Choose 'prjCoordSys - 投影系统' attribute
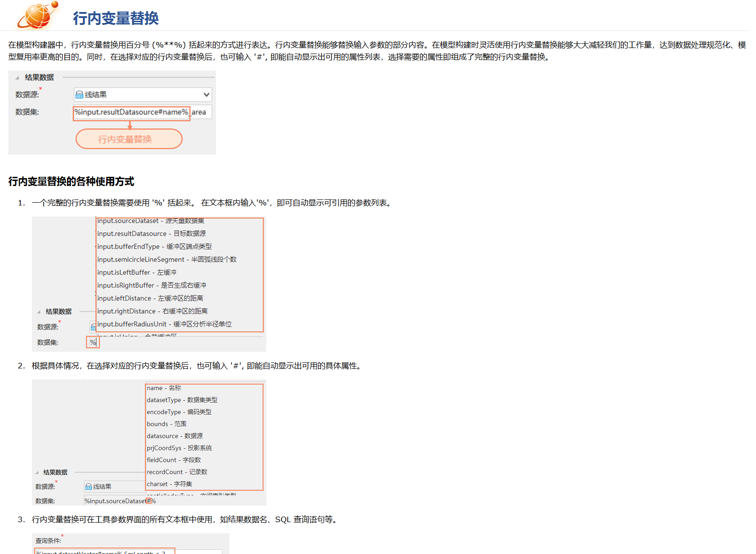The width and height of the screenshot is (756, 554). coord(180,448)
